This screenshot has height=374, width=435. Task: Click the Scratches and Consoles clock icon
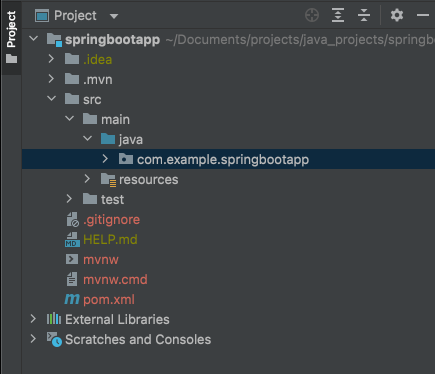point(54,339)
